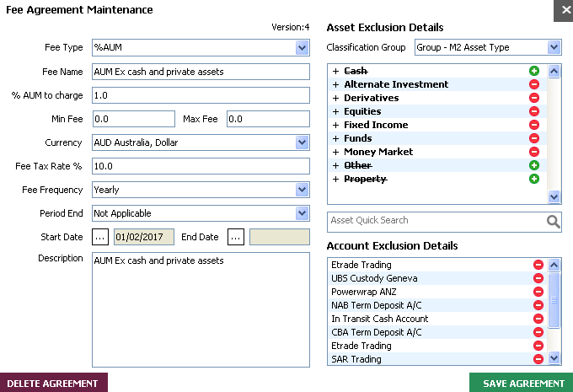The image size is (573, 392).
Task: Click the Asset Quick Search magnifier icon
Action: pyautogui.click(x=553, y=222)
